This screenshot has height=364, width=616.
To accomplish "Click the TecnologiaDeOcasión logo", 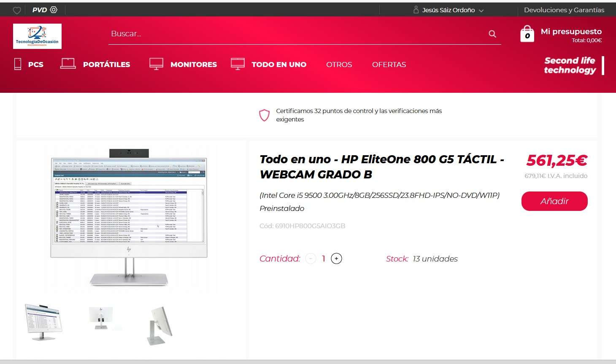I will [37, 36].
